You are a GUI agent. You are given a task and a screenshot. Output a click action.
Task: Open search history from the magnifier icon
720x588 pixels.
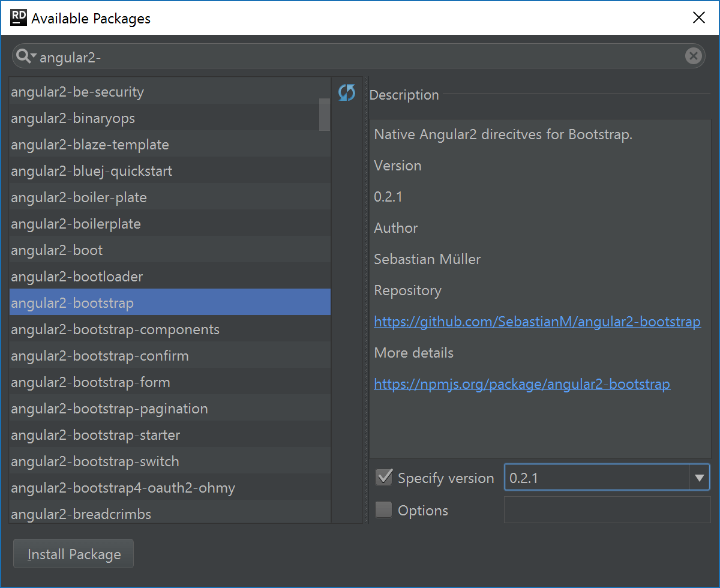pos(26,56)
